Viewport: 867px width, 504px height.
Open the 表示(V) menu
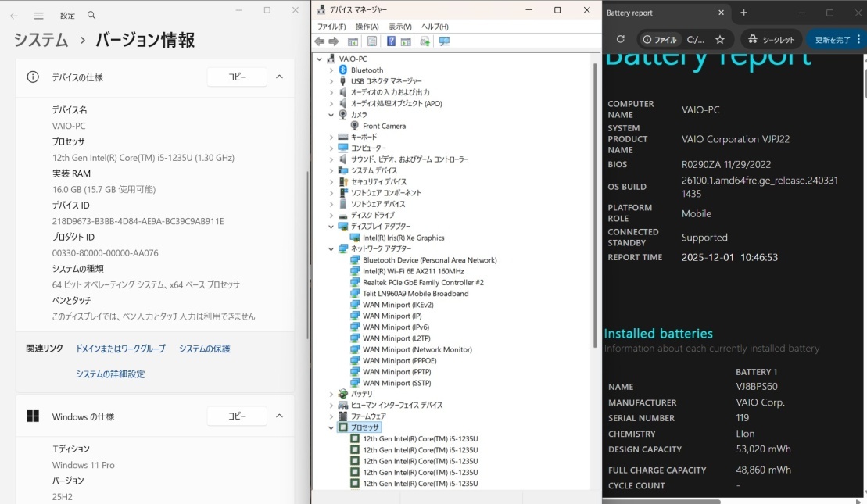(399, 27)
